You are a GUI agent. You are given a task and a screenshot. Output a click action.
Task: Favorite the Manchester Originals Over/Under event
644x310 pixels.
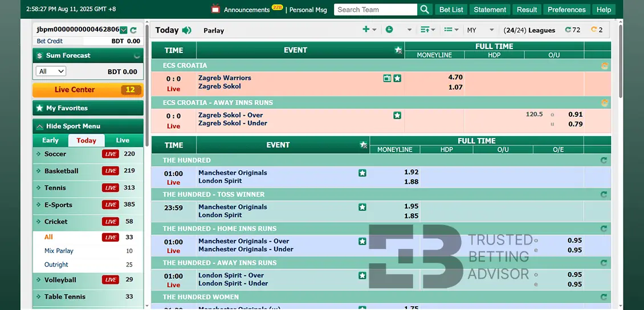click(x=362, y=241)
